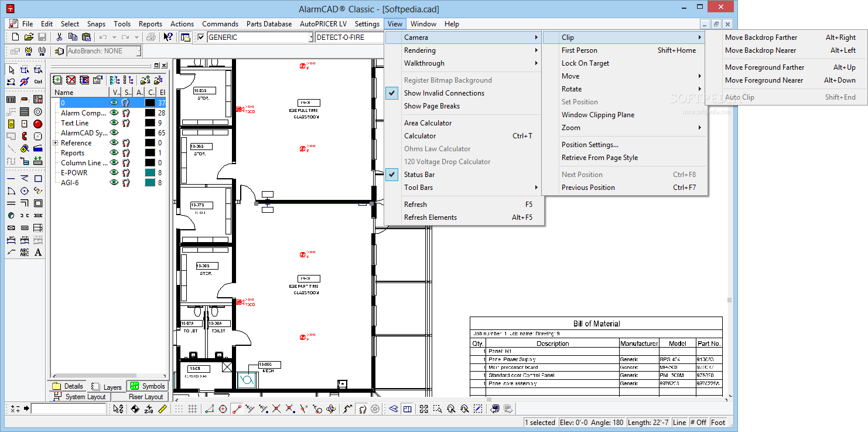Viewport: 868px width, 432px height.
Task: Click Refresh Elements in View menu
Action: (x=465, y=217)
